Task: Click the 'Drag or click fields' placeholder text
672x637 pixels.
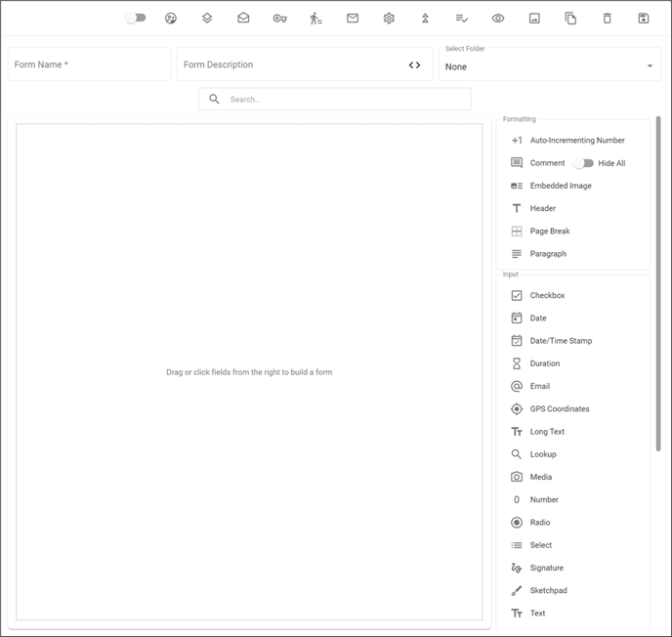Action: pyautogui.click(x=249, y=372)
